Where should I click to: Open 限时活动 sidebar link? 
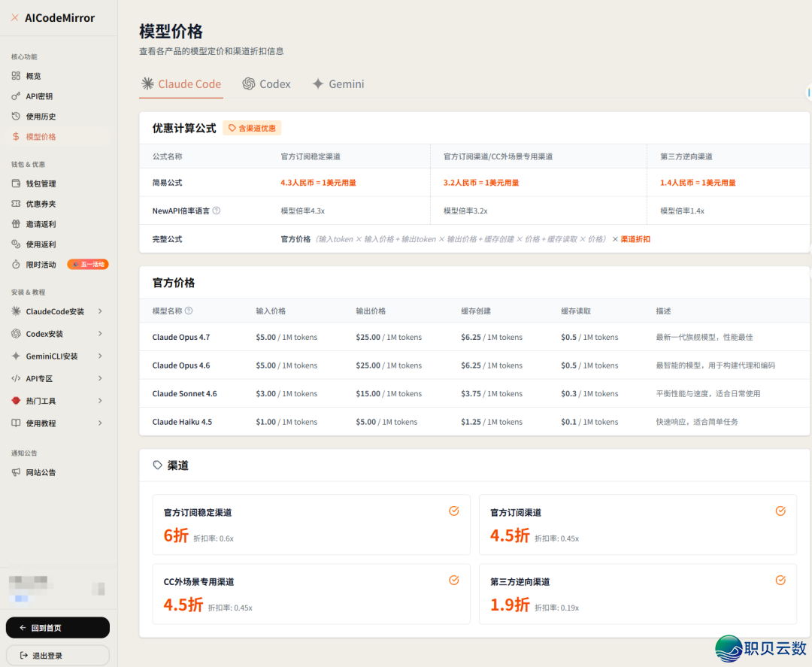(58, 264)
